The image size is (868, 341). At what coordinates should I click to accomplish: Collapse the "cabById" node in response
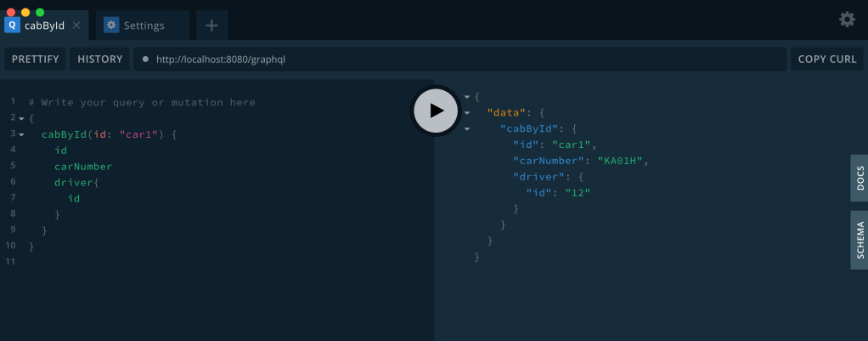pos(466,129)
